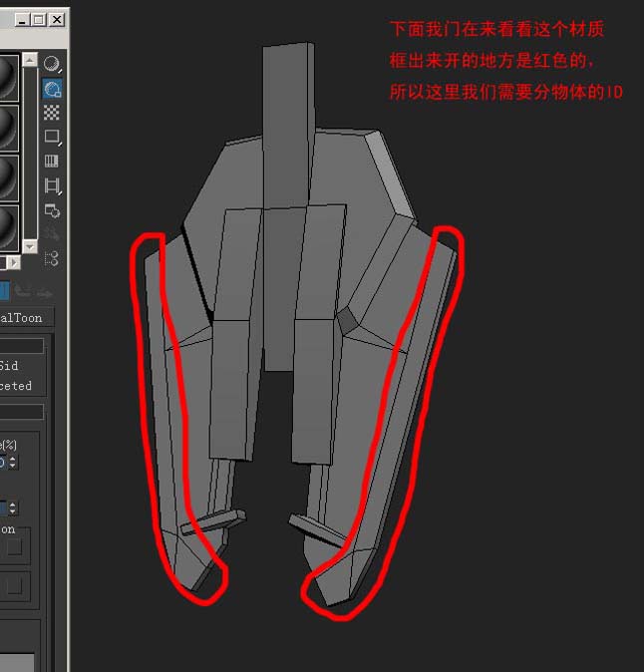Image resolution: width=644 pixels, height=672 pixels.
Task: Open the Material/Map Navigator
Action: 52,258
